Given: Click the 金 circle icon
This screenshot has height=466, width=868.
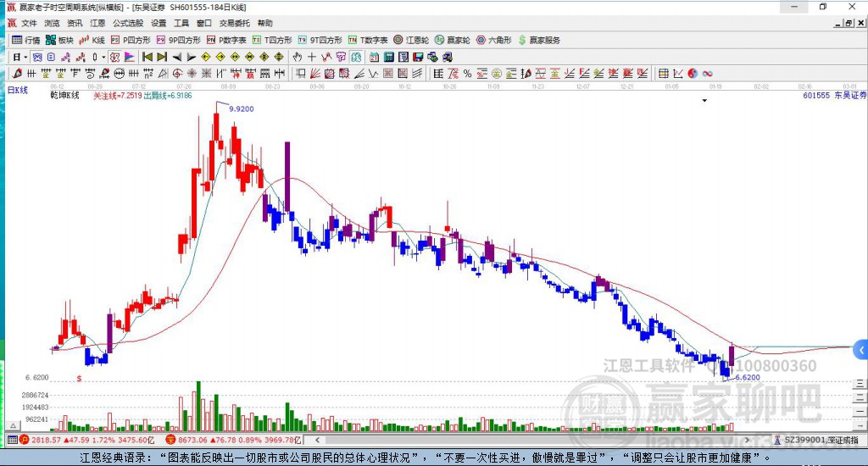Looking at the screenshot, I should click(497, 74).
